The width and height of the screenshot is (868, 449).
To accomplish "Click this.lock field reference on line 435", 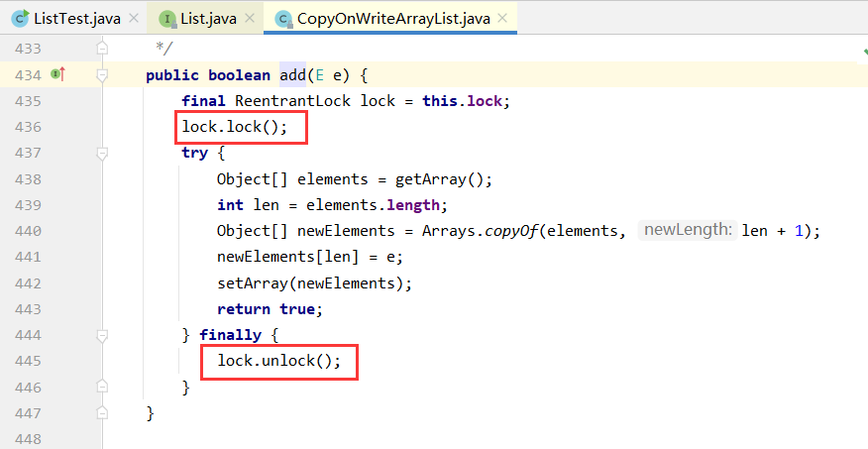I will 462,101.
